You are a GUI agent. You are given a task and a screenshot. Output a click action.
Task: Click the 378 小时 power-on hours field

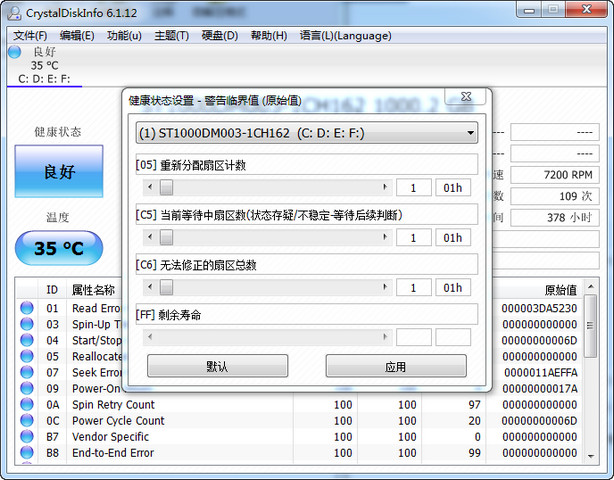click(555, 217)
